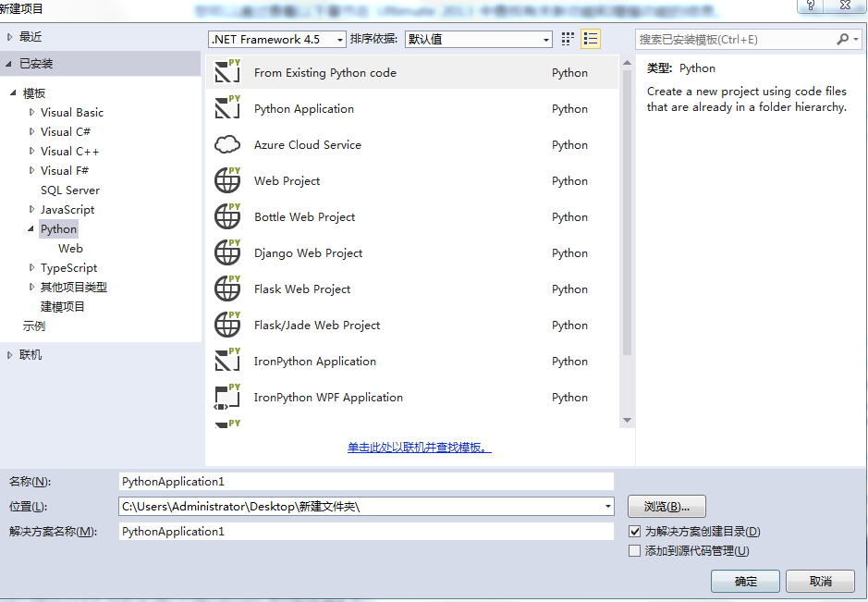868x602 pixels.
Task: Pick the Bottle Web Project globe icon
Action: (227, 216)
